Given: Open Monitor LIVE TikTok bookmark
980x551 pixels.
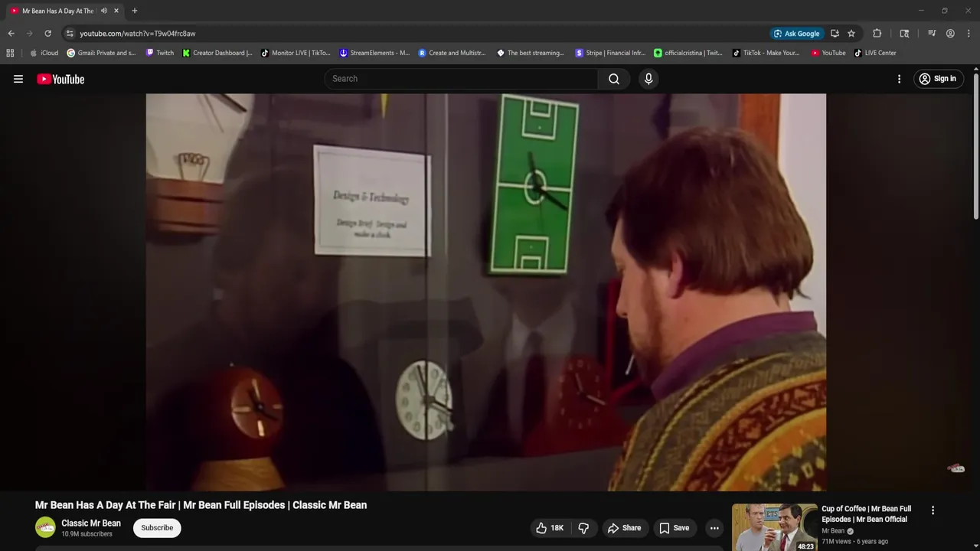Looking at the screenshot, I should [x=296, y=53].
